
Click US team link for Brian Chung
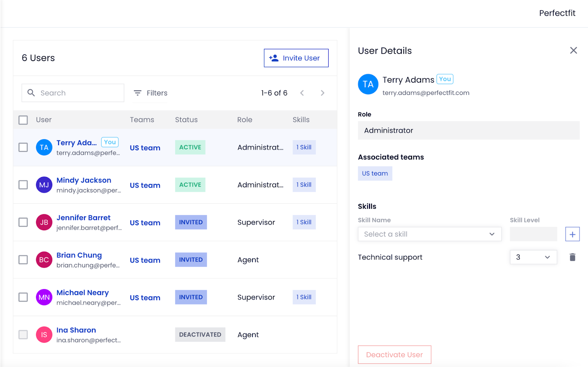click(145, 260)
